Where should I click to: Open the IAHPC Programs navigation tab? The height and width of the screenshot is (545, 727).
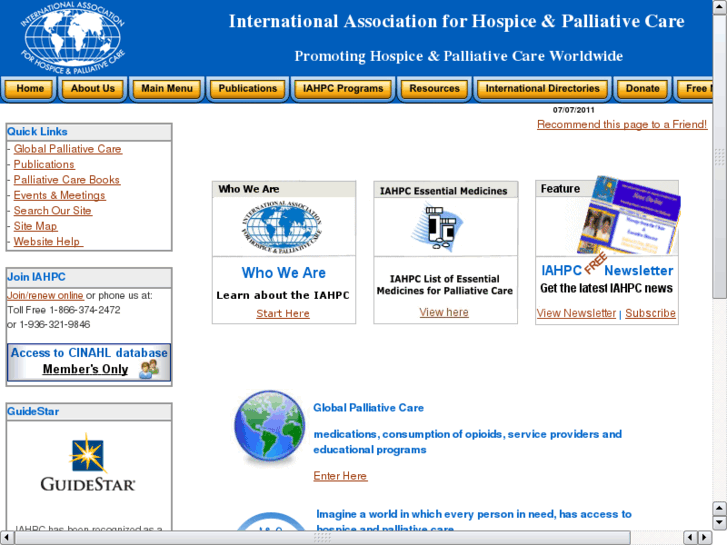pos(343,89)
